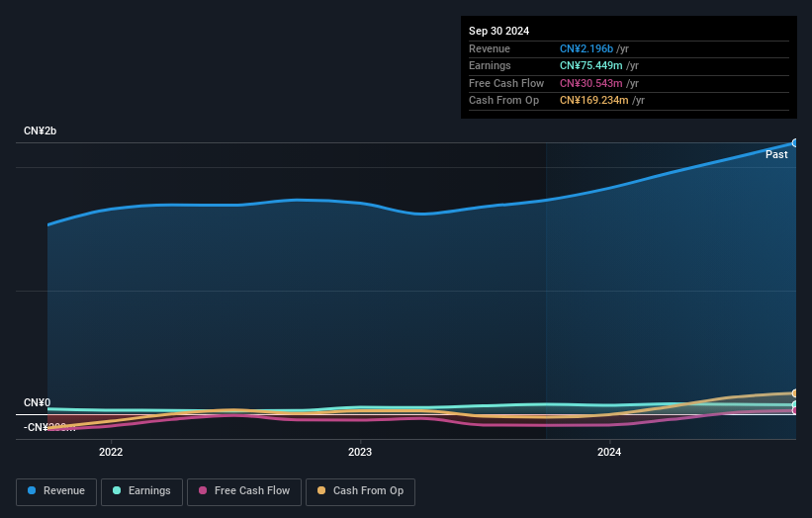812x518 pixels.
Task: Click the CN¥0 y-axis label
Action: (38, 402)
